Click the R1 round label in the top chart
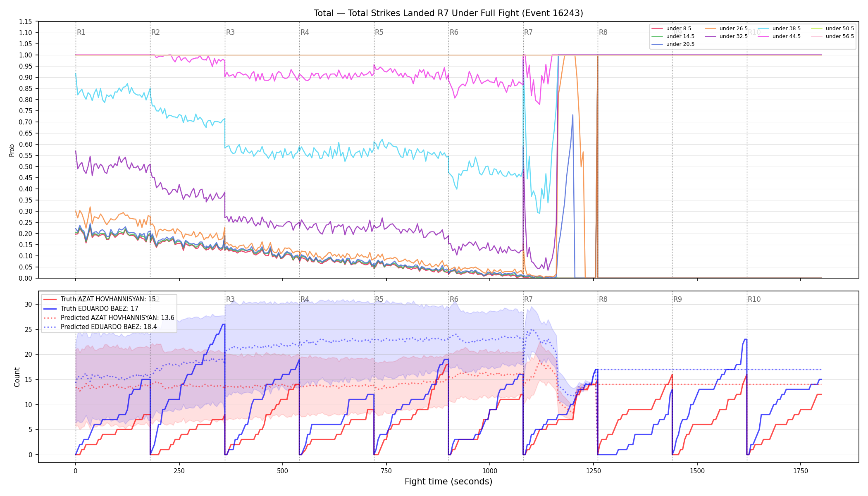This screenshot has width=868, height=496. point(81,32)
